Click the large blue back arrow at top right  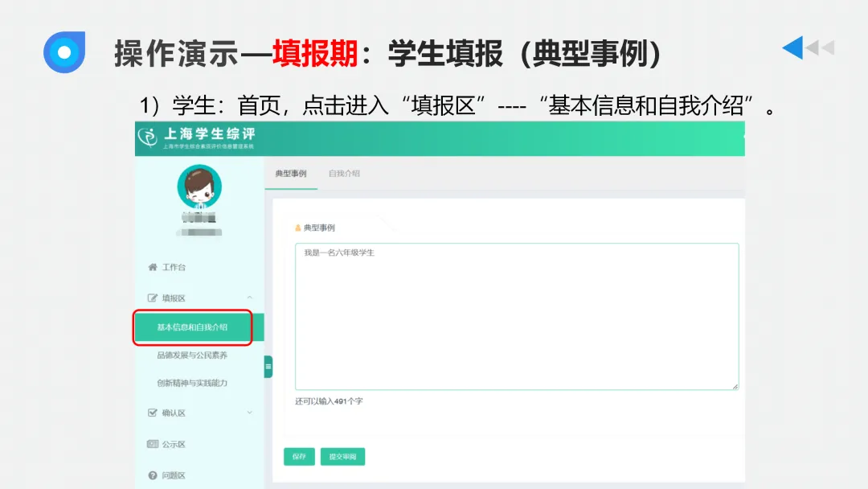(794, 47)
